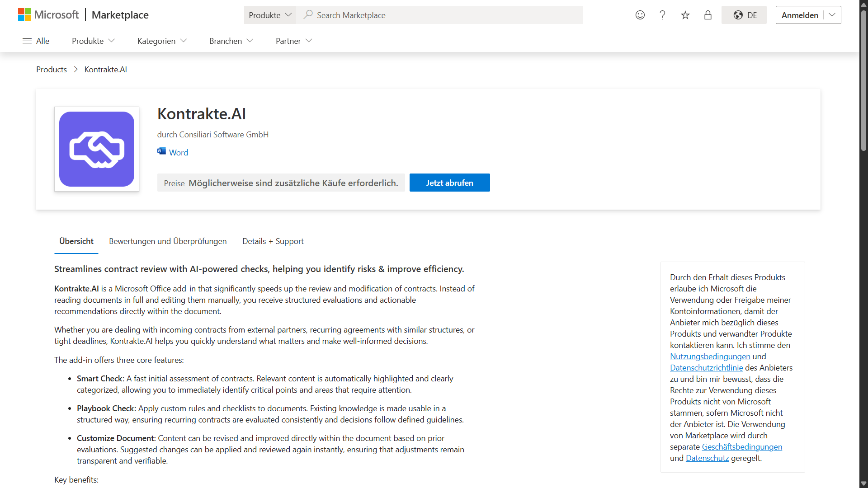Open the Marketplace home link
Screen dimensions: 868x488
point(120,15)
